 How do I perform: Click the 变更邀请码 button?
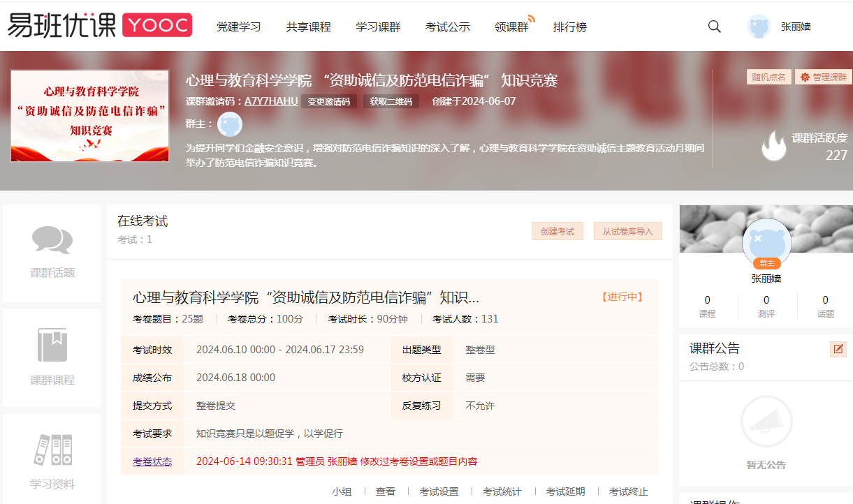(329, 101)
